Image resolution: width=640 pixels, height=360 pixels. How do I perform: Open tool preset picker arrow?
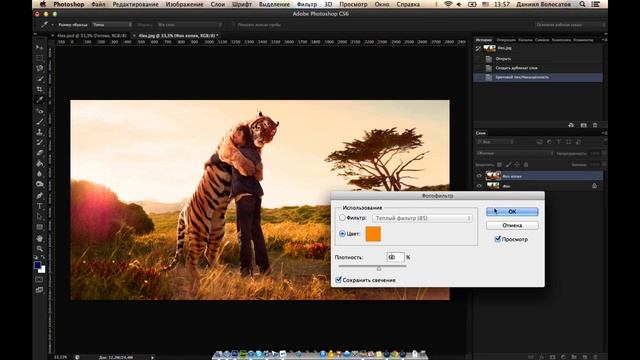pos(52,25)
